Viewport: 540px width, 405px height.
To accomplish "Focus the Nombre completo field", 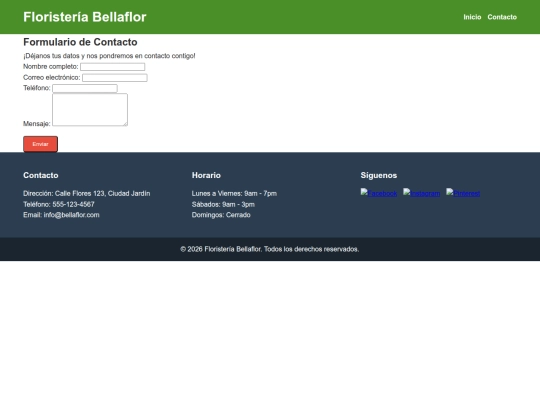I will pyautogui.click(x=113, y=67).
